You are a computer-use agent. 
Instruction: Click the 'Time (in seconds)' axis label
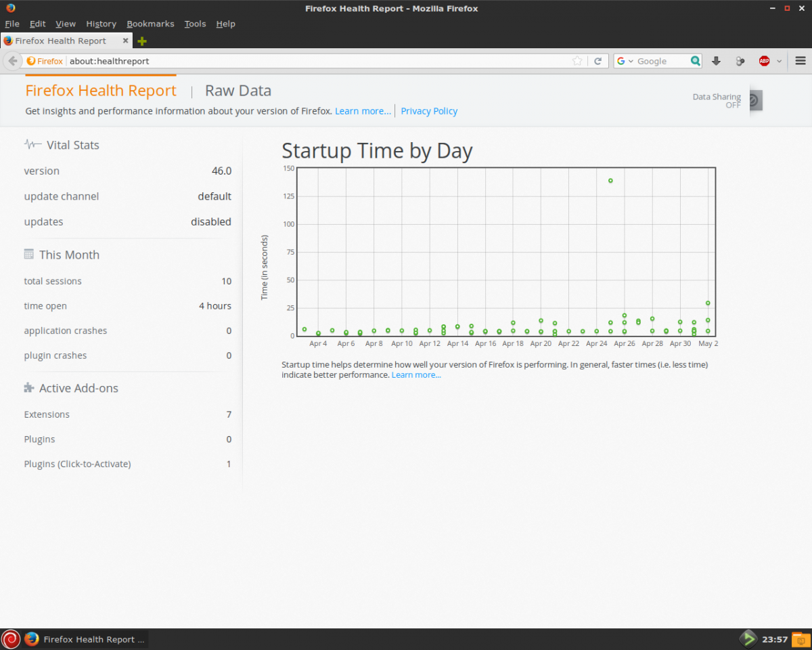coord(265,267)
